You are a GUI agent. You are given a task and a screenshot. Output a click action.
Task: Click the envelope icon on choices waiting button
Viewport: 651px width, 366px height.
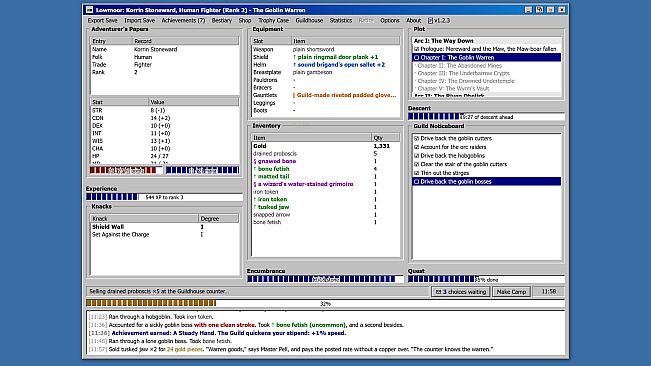point(438,292)
